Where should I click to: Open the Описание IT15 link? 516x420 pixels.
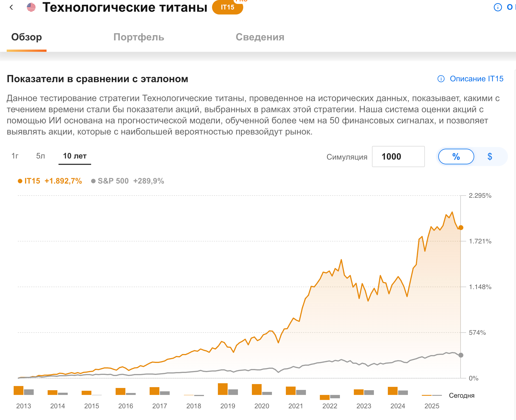tap(476, 79)
